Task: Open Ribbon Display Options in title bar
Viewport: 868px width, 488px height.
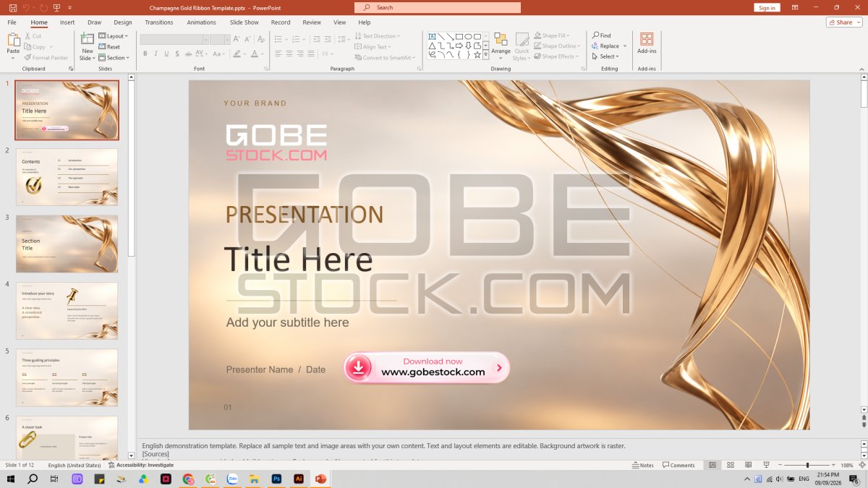Action: click(795, 7)
